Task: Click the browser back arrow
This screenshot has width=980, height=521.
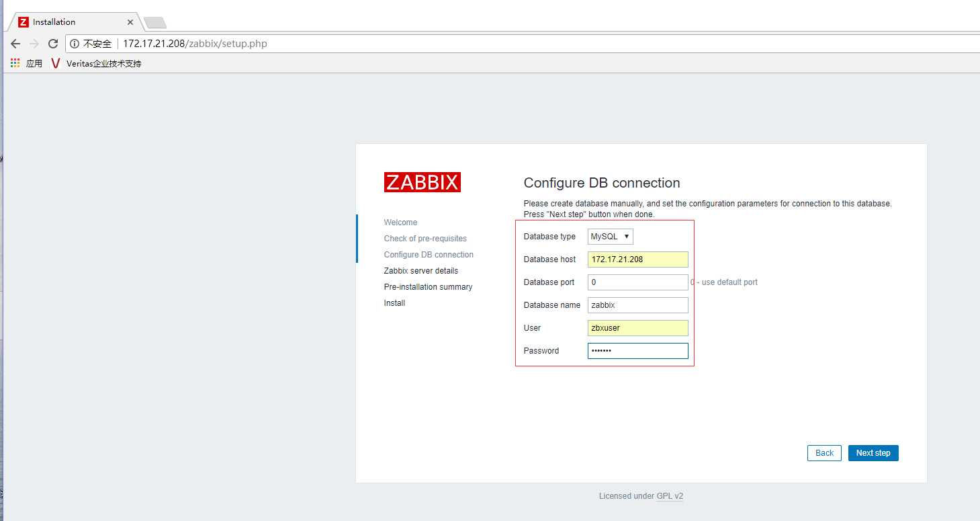Action: [x=15, y=44]
